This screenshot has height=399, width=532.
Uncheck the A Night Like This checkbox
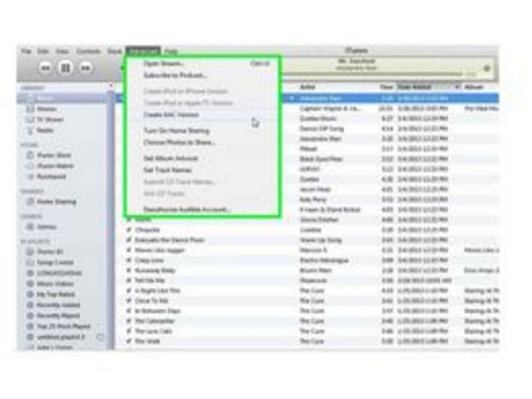click(x=129, y=291)
